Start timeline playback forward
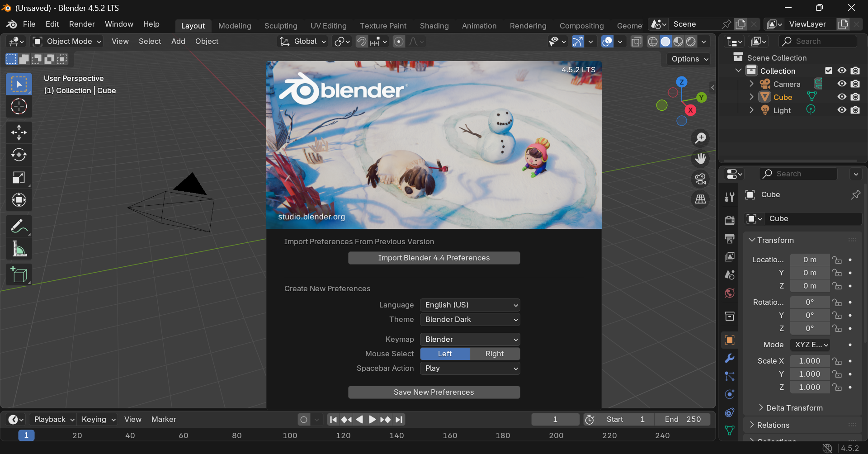 click(x=372, y=420)
